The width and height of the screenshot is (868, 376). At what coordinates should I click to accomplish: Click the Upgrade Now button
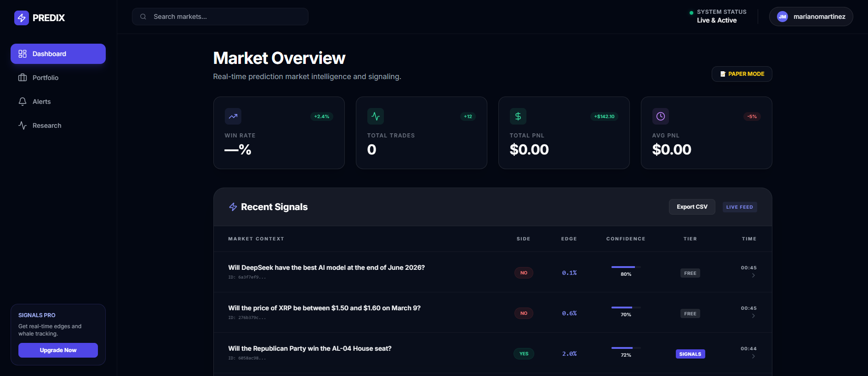[x=58, y=350]
